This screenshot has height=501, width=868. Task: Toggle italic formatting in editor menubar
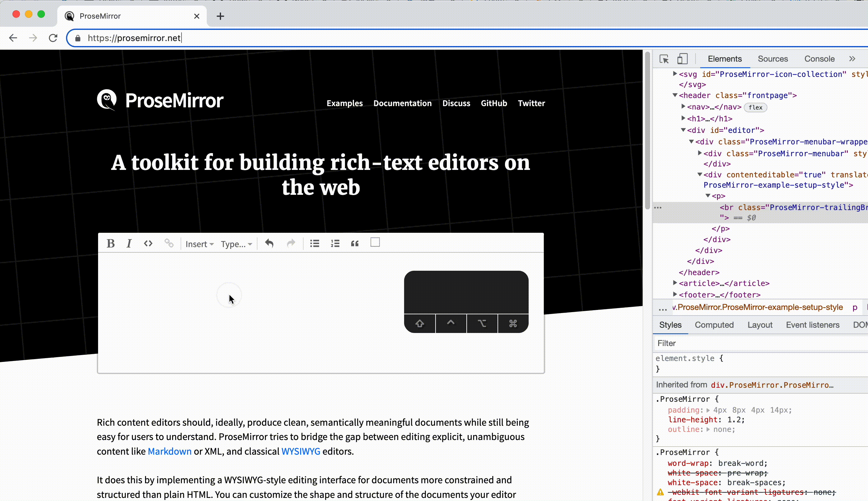[x=129, y=243]
